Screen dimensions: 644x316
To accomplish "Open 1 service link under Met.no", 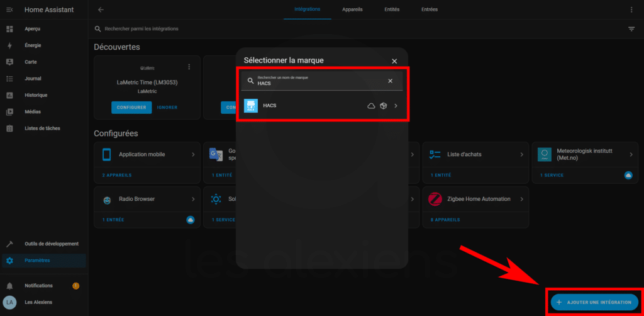I will [x=552, y=175].
